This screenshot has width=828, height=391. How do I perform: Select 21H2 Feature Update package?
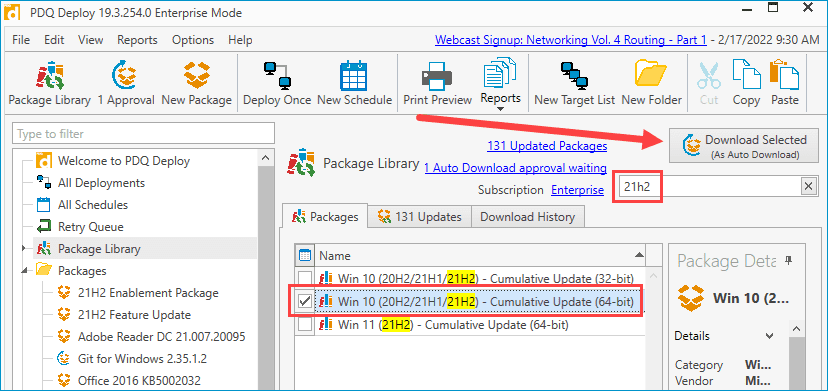click(x=134, y=315)
